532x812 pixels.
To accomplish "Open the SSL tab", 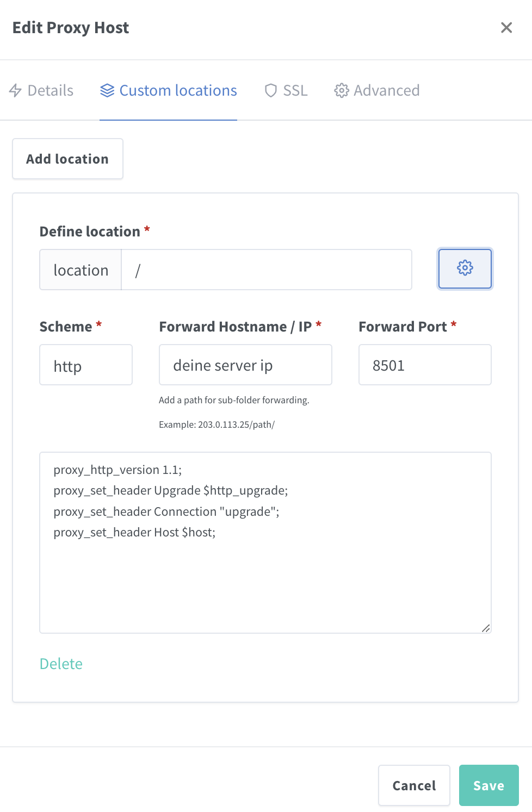I will click(x=286, y=90).
